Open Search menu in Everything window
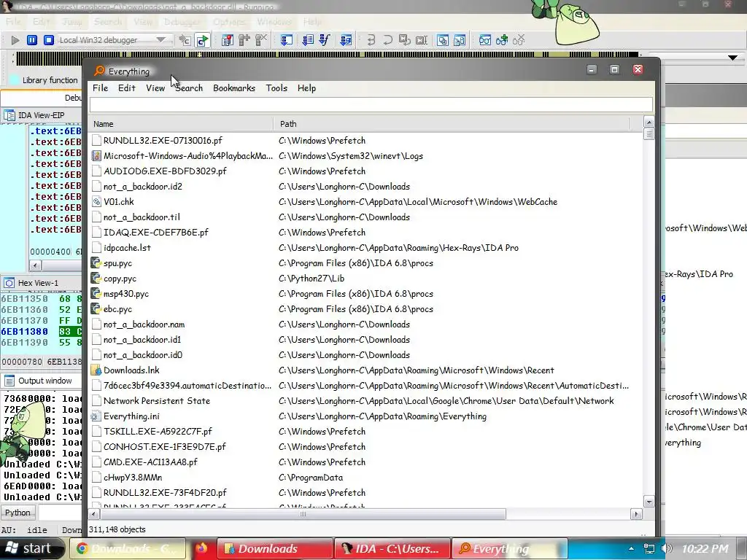 189,88
